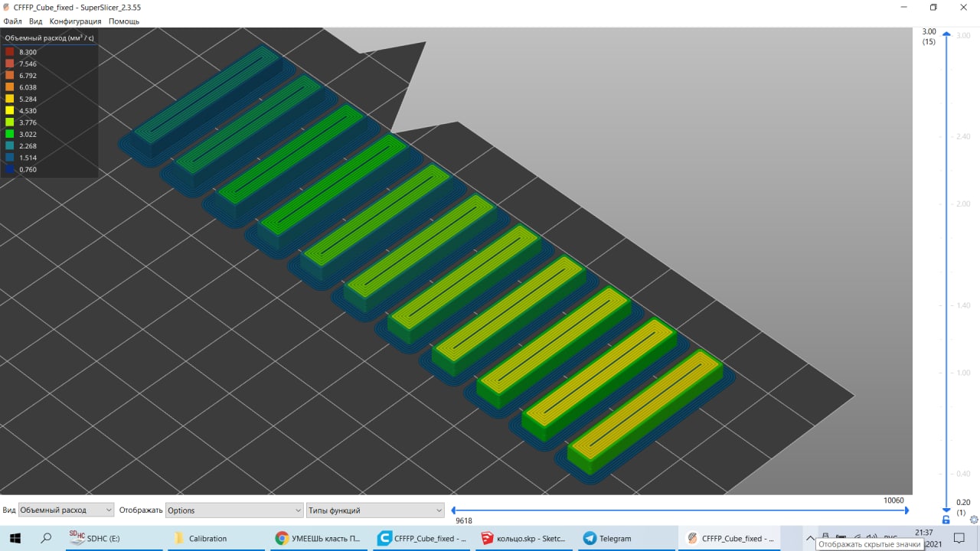This screenshot has width=980, height=551.
Task: Click the 10060 move count label
Action: [893, 500]
